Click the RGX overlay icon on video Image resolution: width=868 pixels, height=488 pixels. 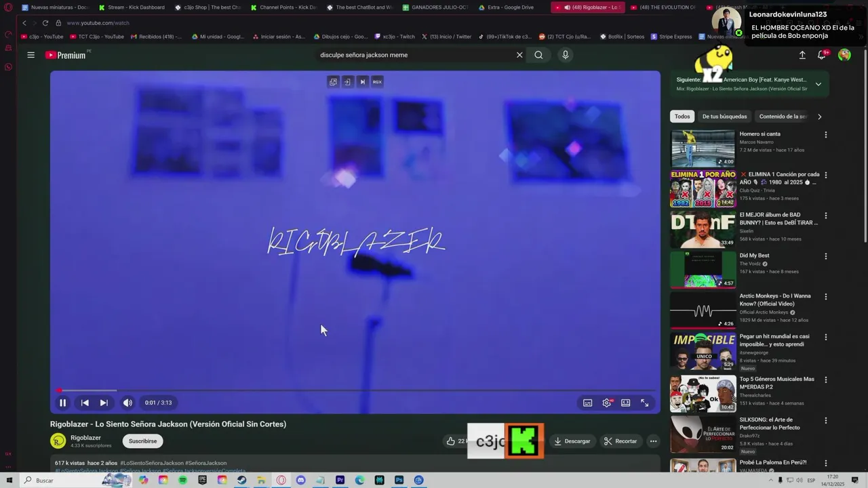(377, 82)
